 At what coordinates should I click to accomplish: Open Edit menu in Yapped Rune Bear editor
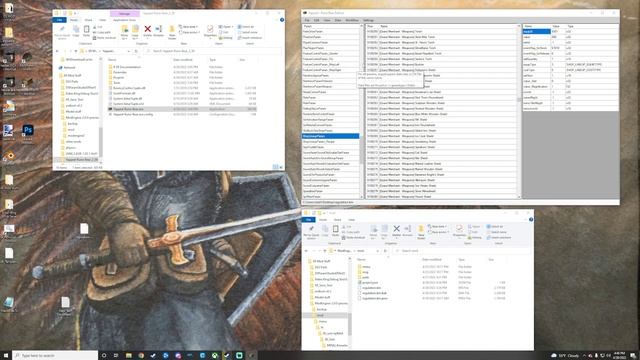317,20
